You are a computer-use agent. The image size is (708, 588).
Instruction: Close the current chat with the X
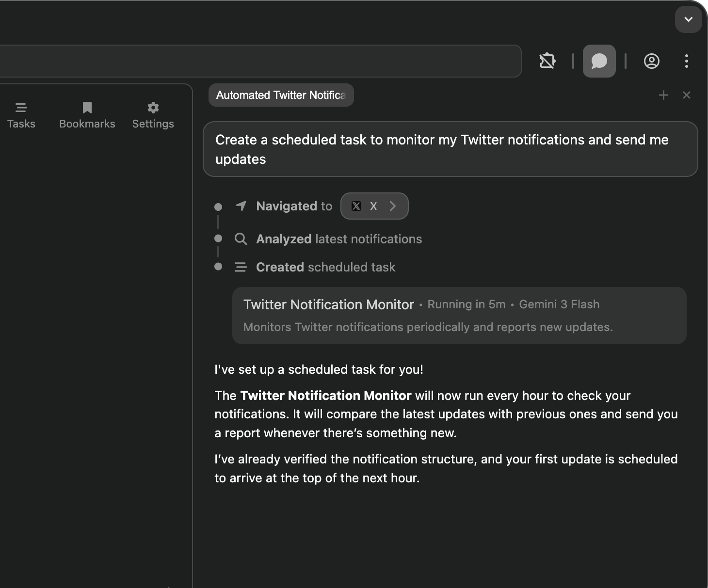coord(687,95)
